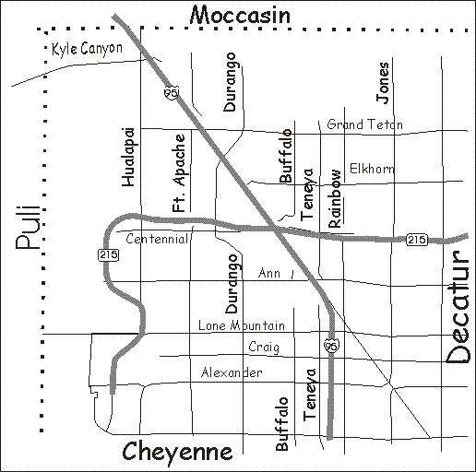Image resolution: width=476 pixels, height=472 pixels.
Task: Select the Elkhorn road label
Action: [x=372, y=169]
